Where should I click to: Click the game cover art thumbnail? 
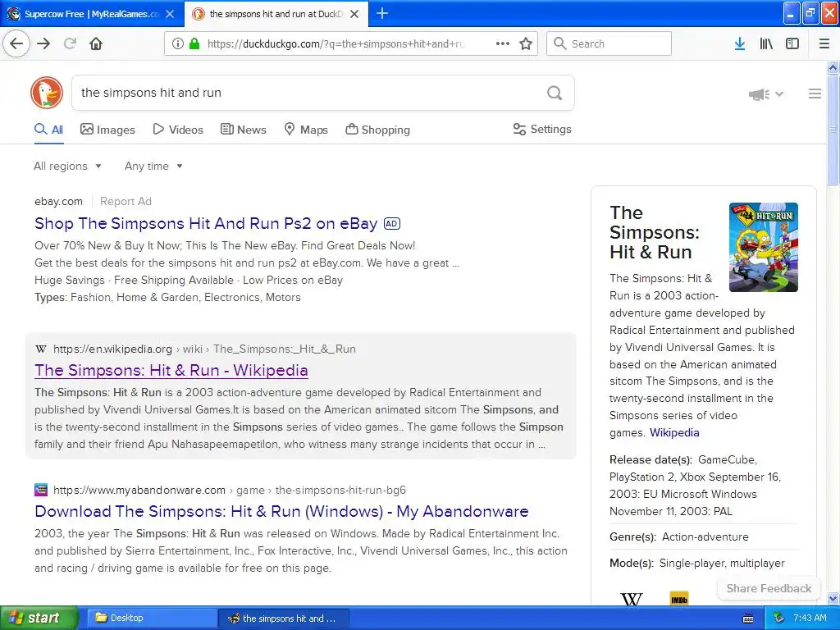point(764,247)
